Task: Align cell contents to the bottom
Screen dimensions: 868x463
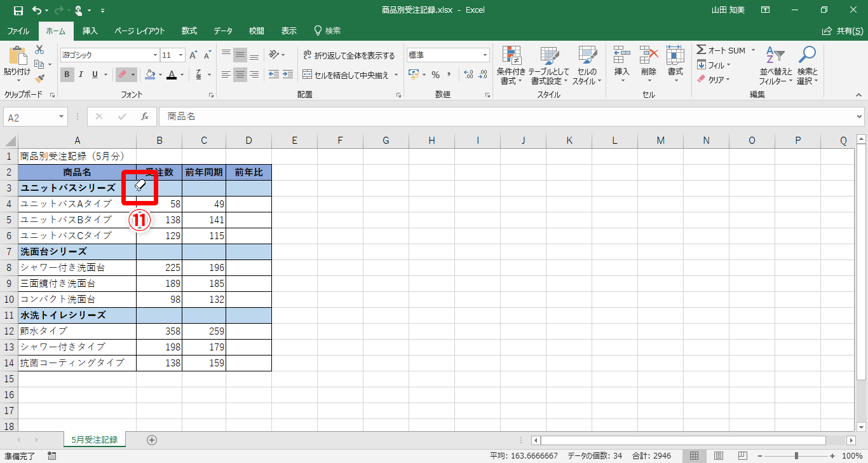Action: [254, 55]
